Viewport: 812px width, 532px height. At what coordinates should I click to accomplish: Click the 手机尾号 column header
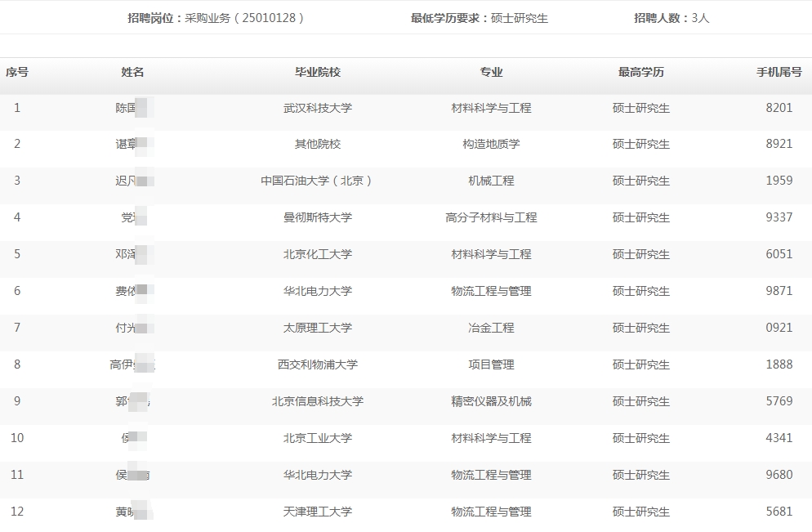(779, 72)
